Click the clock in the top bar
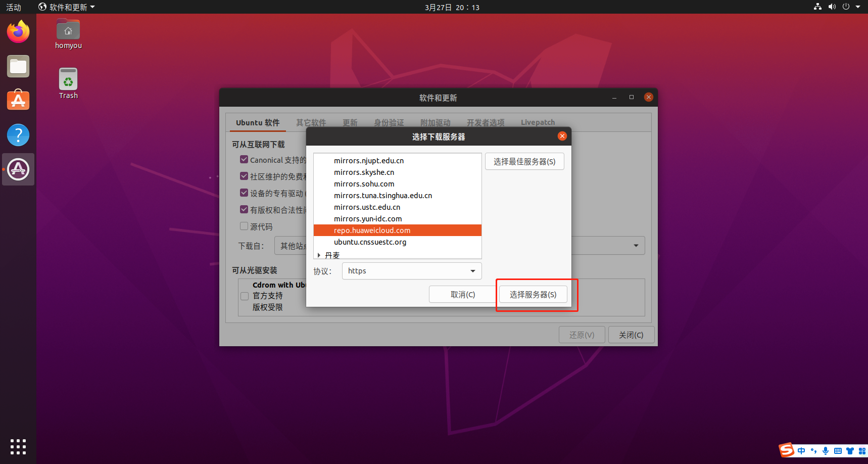The image size is (868, 464). tap(452, 7)
